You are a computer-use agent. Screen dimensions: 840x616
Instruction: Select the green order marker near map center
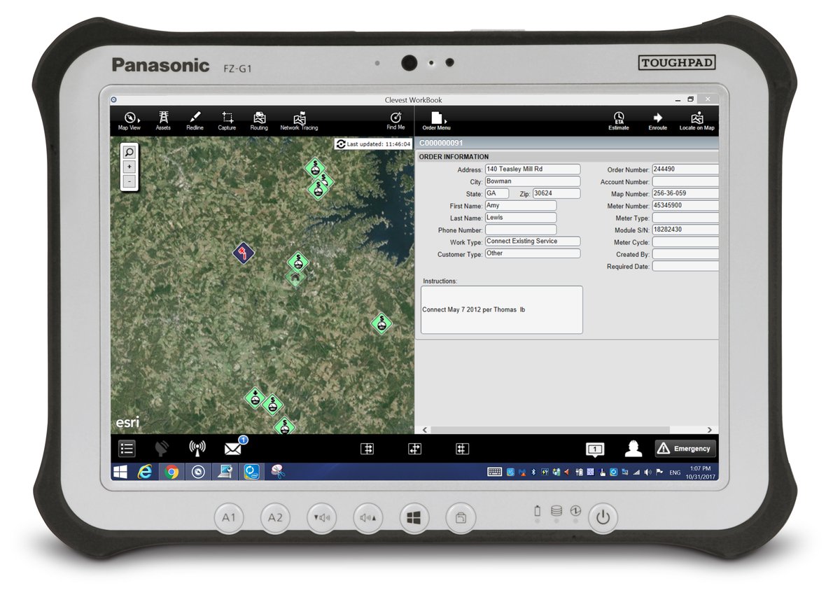298,262
